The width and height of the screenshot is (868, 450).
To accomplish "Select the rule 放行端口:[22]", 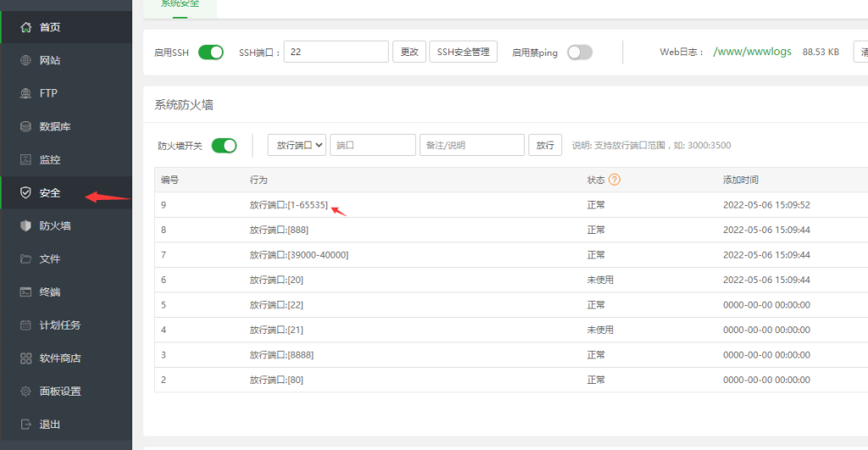I will pos(276,305).
